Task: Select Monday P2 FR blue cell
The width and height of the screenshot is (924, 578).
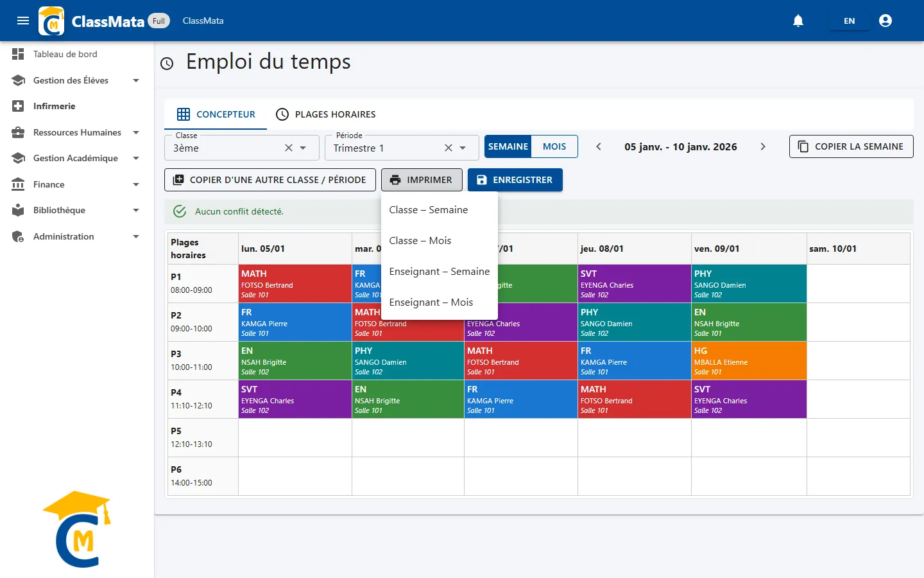Action: (x=295, y=322)
